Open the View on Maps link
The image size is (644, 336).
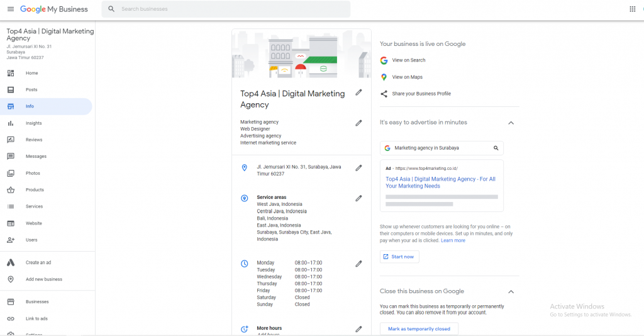click(407, 77)
